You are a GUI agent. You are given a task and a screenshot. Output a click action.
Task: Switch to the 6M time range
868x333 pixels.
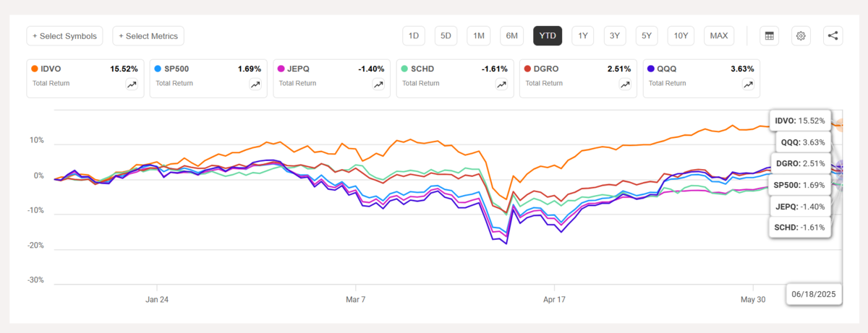[511, 35]
